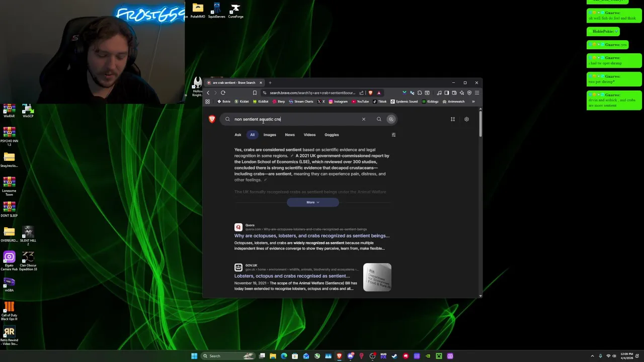644x362 pixels.
Task: Switch to the Ask tab
Action: pyautogui.click(x=238, y=135)
